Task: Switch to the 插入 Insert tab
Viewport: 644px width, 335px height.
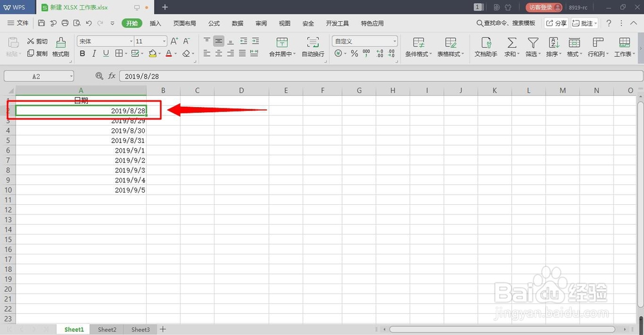Action: 155,23
